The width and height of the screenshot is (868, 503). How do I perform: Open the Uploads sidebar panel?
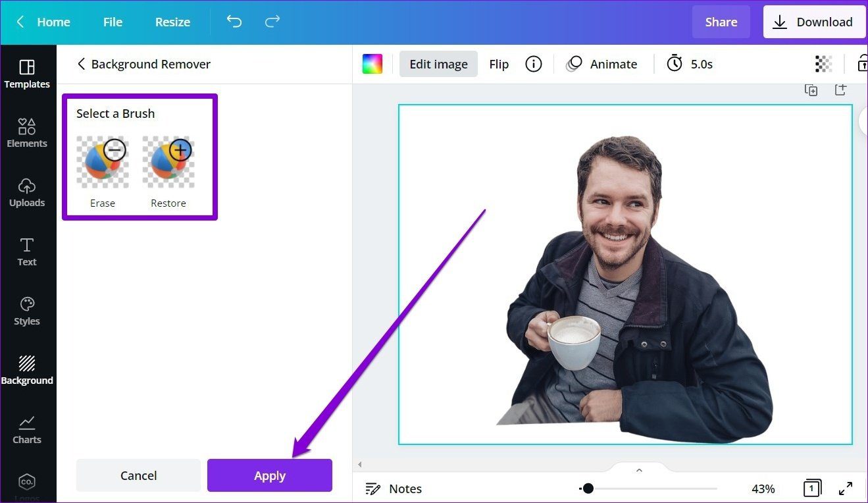click(27, 192)
